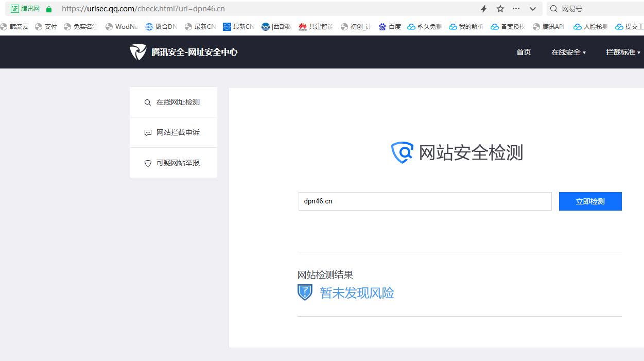Screen dimensions: 644x361
Task: Open the 百度 bookmark
Action: (x=390, y=27)
